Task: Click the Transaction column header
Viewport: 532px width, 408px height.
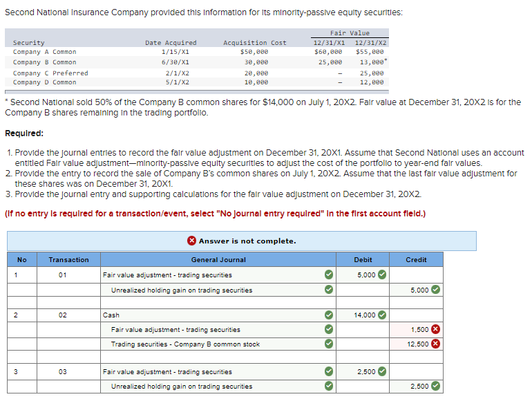Action: click(x=68, y=259)
